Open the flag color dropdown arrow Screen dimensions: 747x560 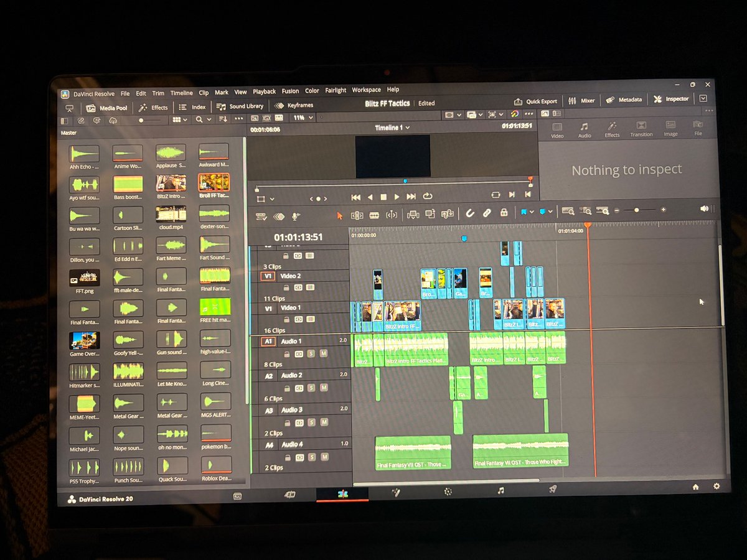531,212
